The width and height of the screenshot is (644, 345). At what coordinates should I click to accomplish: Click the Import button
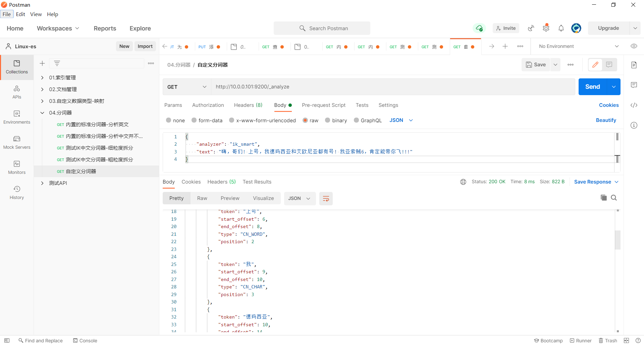(145, 46)
